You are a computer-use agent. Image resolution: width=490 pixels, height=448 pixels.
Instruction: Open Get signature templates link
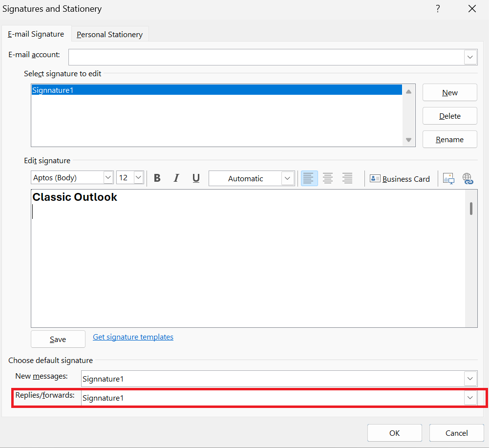coord(133,337)
